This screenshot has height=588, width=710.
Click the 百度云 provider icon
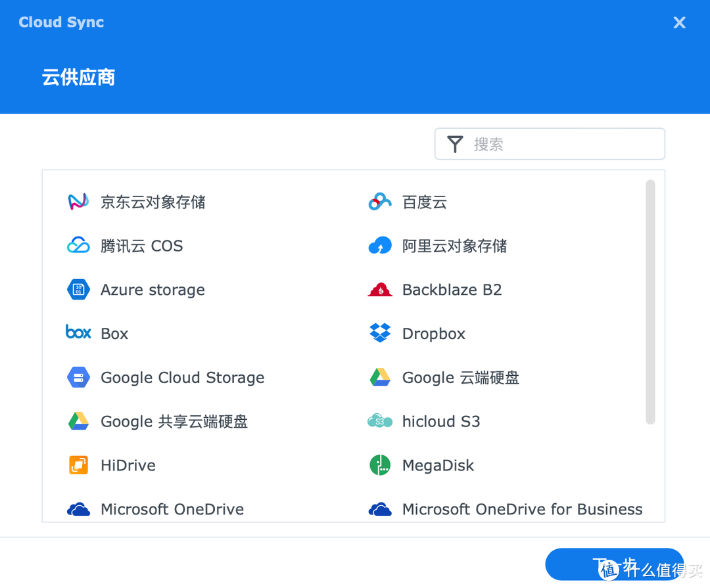380,202
